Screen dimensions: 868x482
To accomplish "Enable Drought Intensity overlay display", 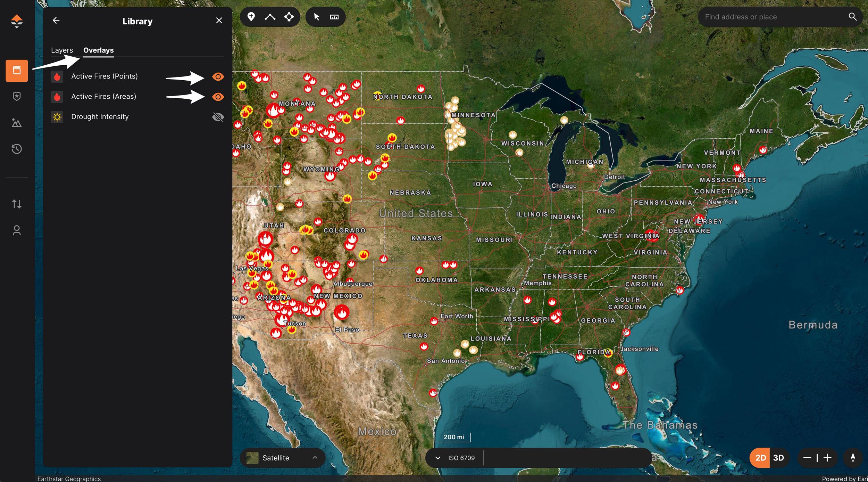I will point(218,116).
